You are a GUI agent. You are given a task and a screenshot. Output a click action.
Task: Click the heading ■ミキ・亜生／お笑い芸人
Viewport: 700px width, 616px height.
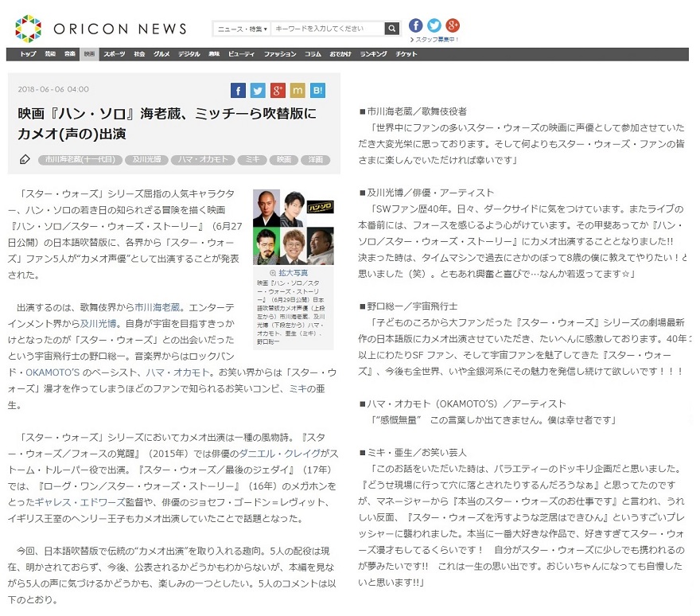(413, 453)
